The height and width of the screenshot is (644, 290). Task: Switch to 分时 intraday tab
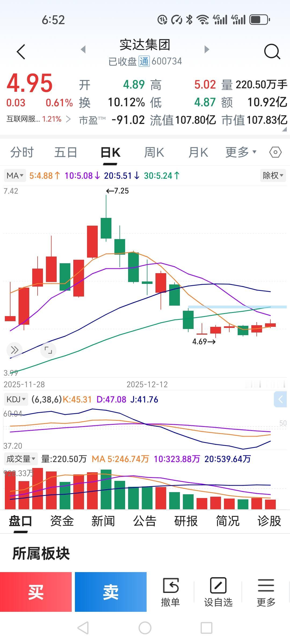click(22, 152)
